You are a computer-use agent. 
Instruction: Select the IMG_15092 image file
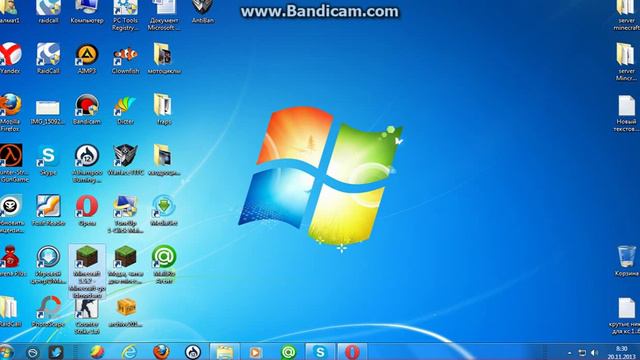(x=48, y=112)
